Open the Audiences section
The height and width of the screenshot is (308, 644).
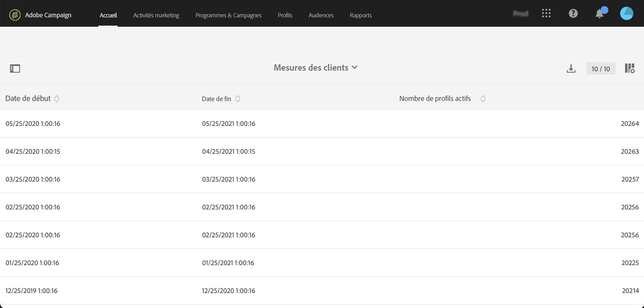click(321, 15)
